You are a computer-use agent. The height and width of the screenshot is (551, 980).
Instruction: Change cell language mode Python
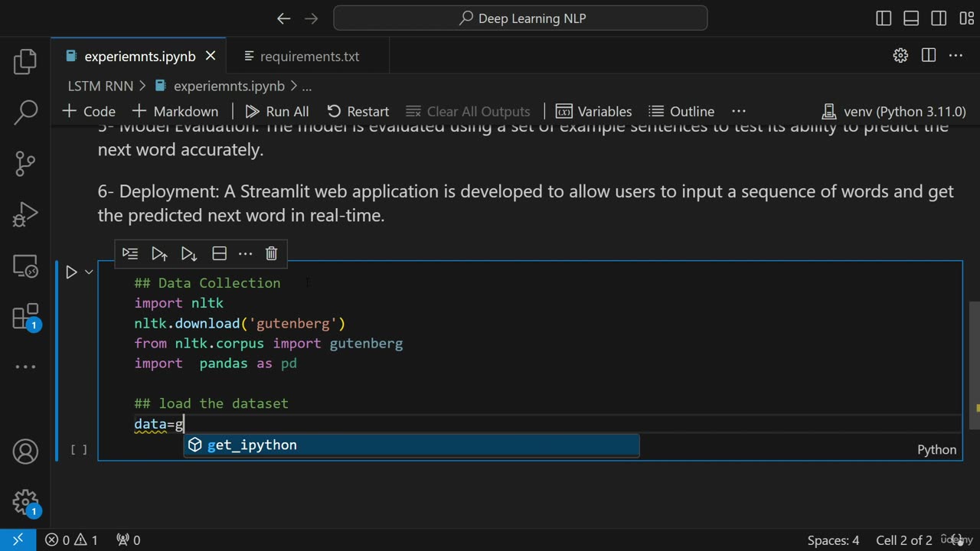(937, 450)
